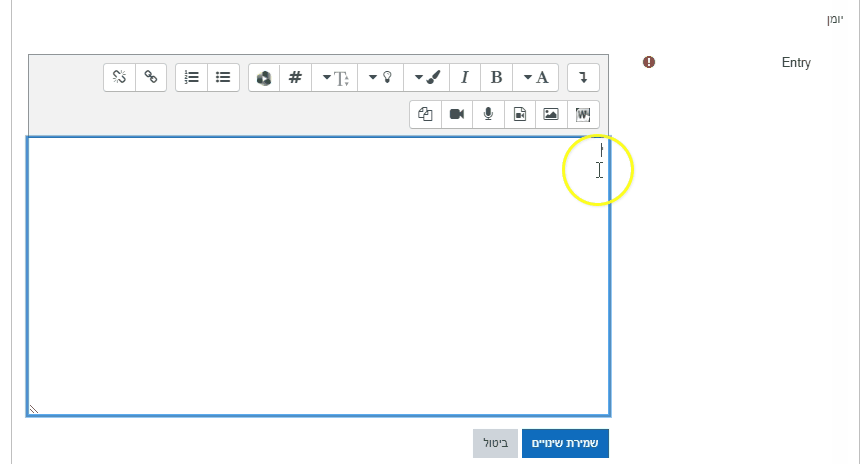Toggle the show more buttons arrow
This screenshot has width=862, height=464.
[x=583, y=78]
